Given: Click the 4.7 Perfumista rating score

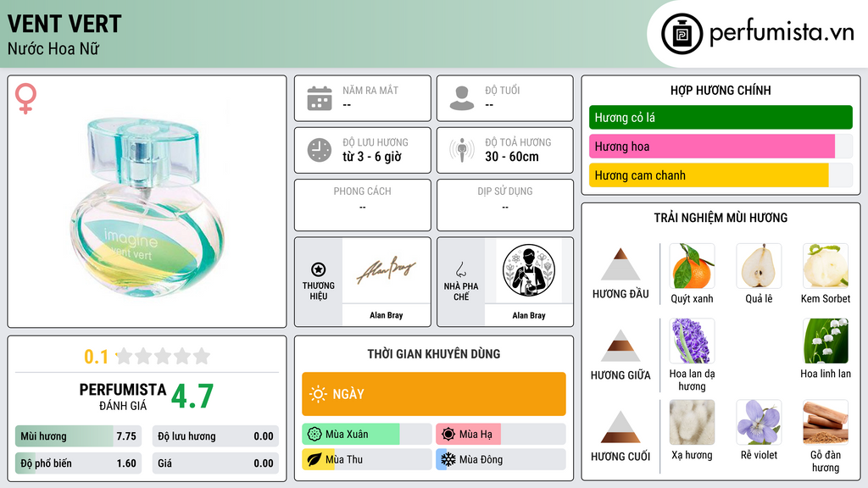Looking at the screenshot, I should [x=192, y=396].
